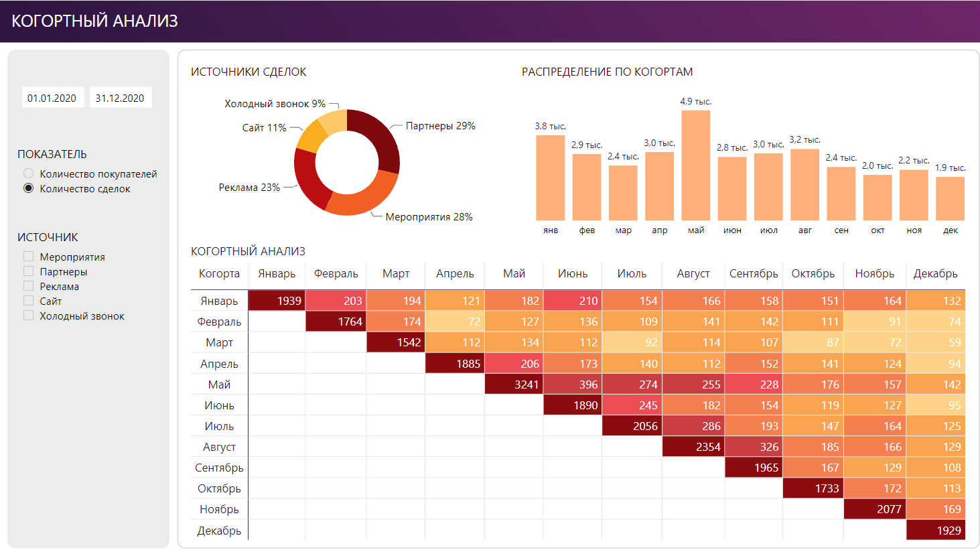Click the cell with value 326

click(754, 447)
